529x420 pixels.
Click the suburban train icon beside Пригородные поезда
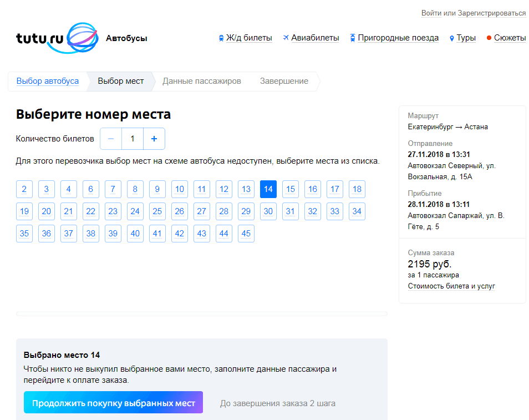pos(353,38)
